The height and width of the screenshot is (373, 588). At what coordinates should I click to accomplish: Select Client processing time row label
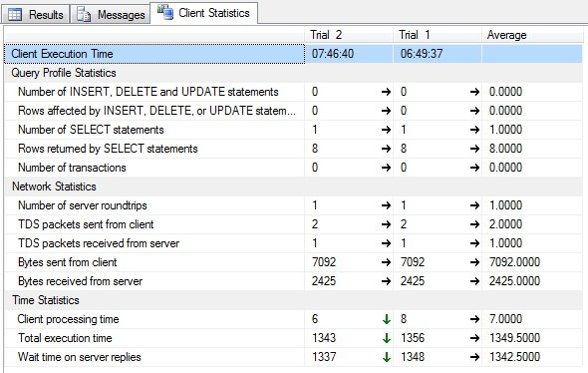(x=68, y=319)
